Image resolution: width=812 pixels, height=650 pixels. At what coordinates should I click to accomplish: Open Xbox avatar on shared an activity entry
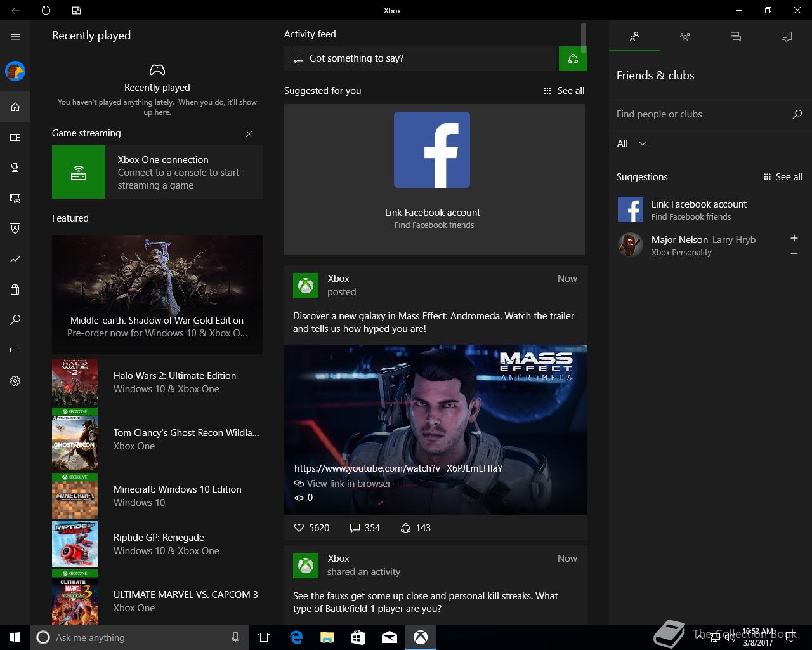[306, 566]
